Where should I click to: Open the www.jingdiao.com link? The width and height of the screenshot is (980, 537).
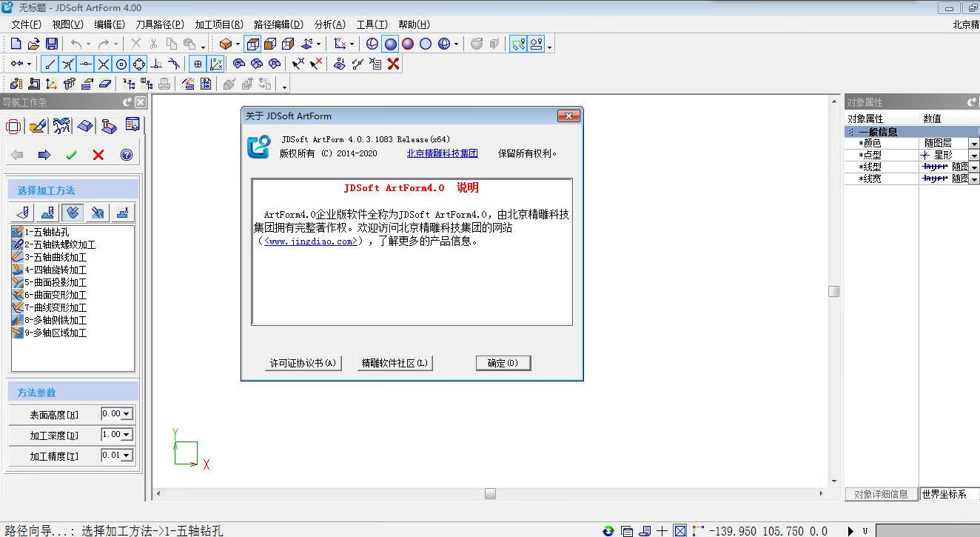pyautogui.click(x=311, y=241)
